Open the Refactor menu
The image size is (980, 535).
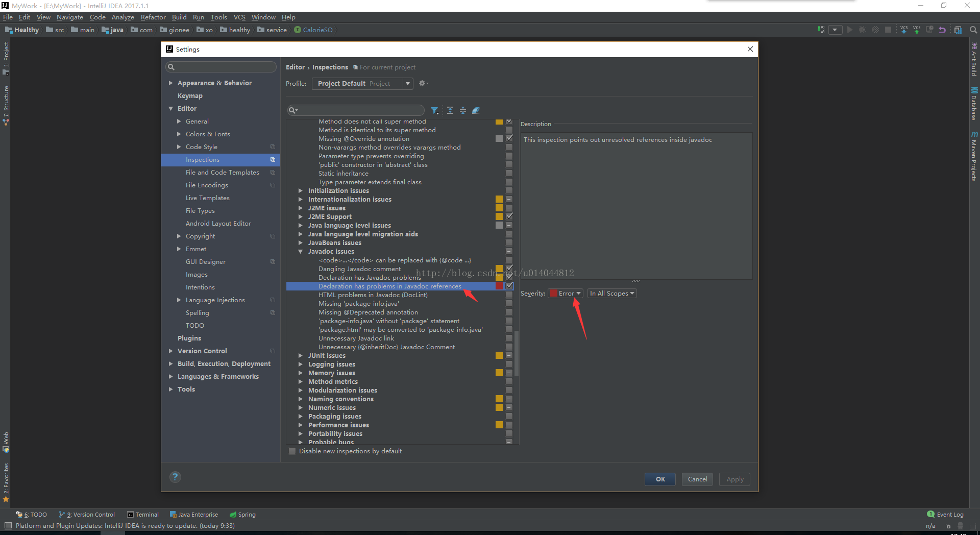[153, 17]
